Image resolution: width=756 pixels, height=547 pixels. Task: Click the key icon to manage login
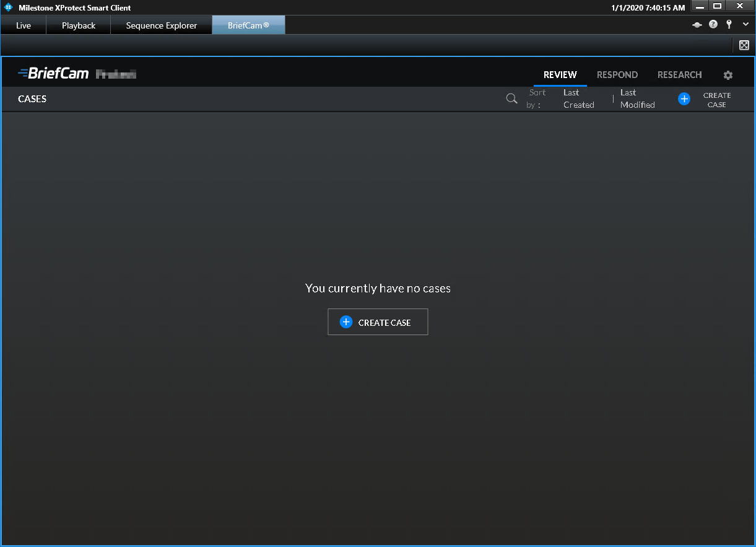pyautogui.click(x=729, y=24)
